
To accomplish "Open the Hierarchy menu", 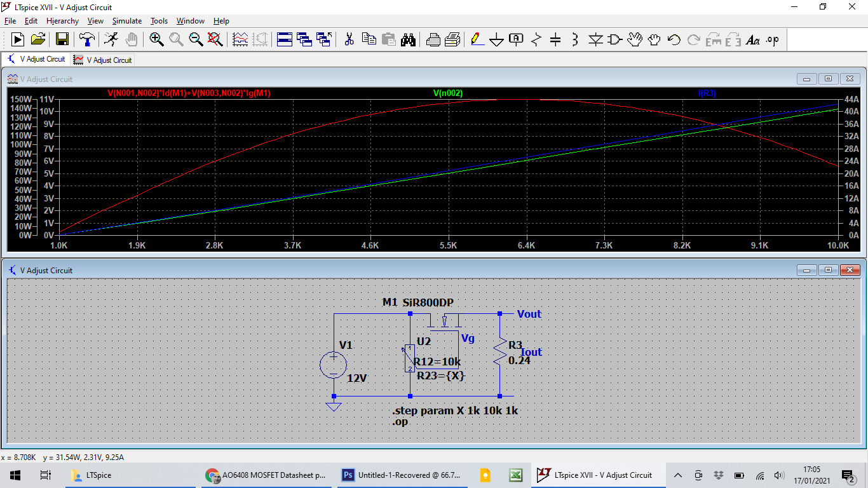I will pyautogui.click(x=62, y=21).
